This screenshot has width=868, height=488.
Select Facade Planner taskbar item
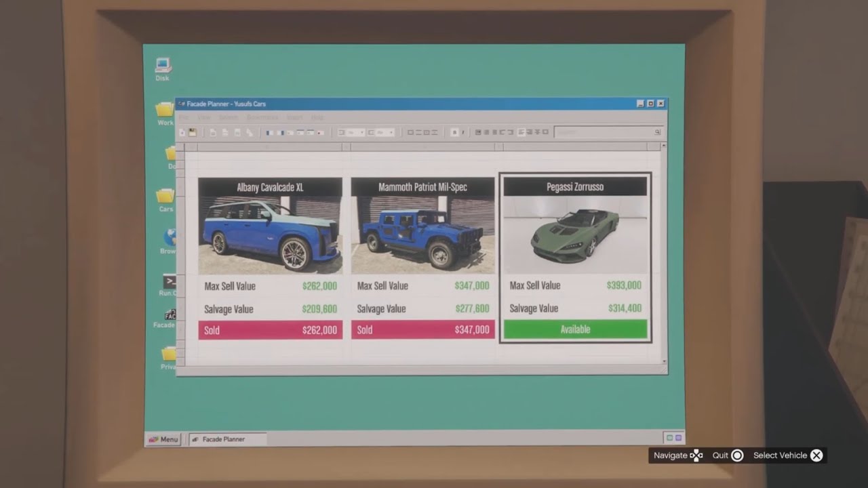tap(227, 439)
